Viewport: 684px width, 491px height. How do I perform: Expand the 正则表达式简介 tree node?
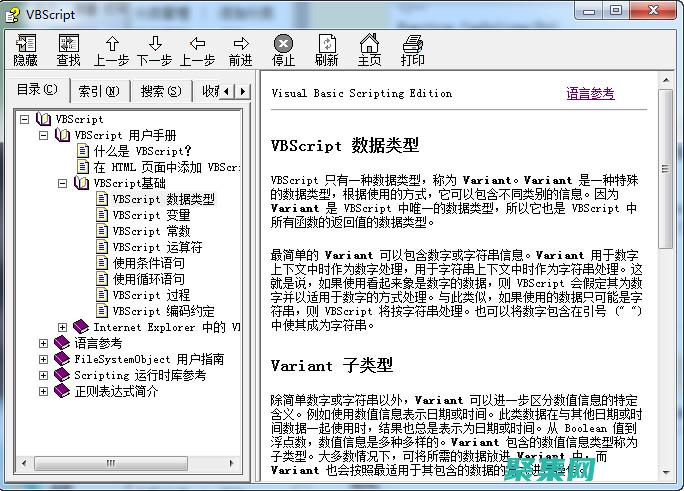coord(44,391)
